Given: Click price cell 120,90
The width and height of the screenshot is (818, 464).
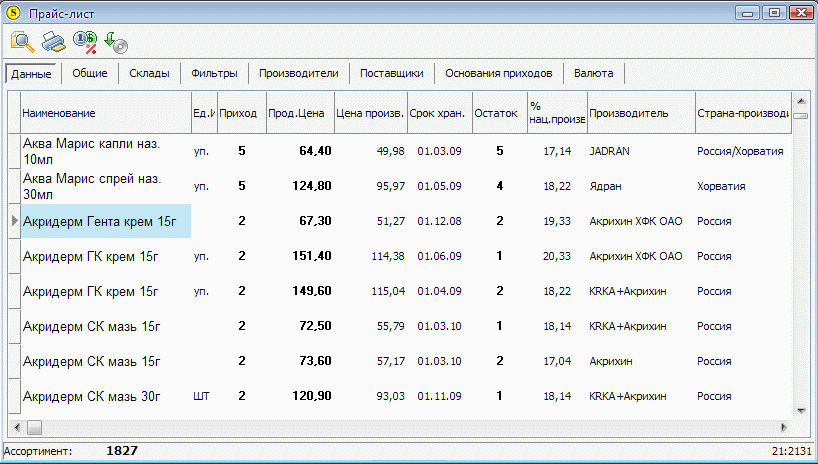Looking at the screenshot, I should (312, 397).
